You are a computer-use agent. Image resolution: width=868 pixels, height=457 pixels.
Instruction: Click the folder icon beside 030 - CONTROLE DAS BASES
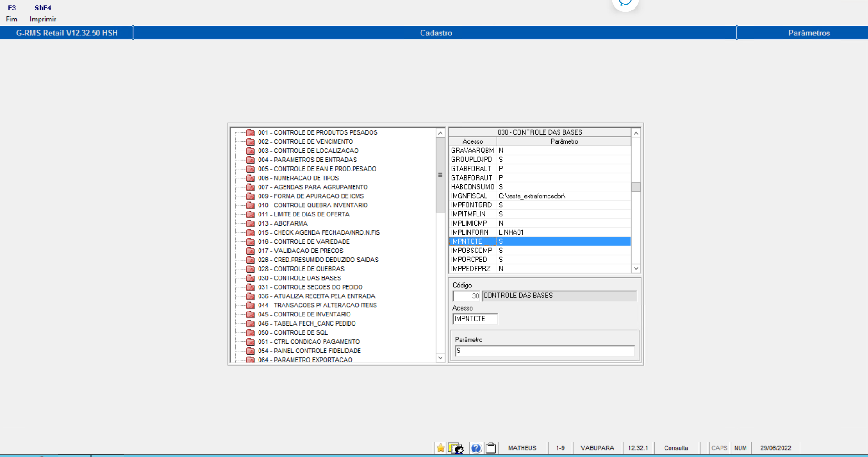coord(250,278)
